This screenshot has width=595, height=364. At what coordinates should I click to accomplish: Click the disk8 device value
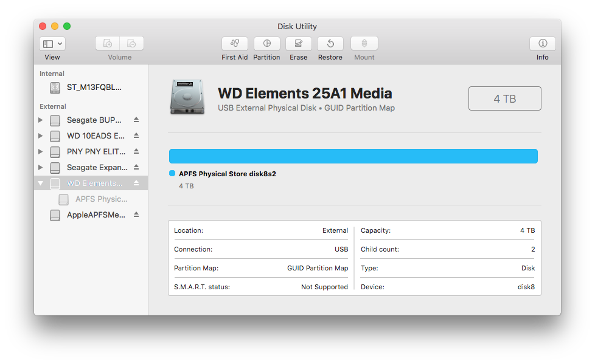point(526,287)
